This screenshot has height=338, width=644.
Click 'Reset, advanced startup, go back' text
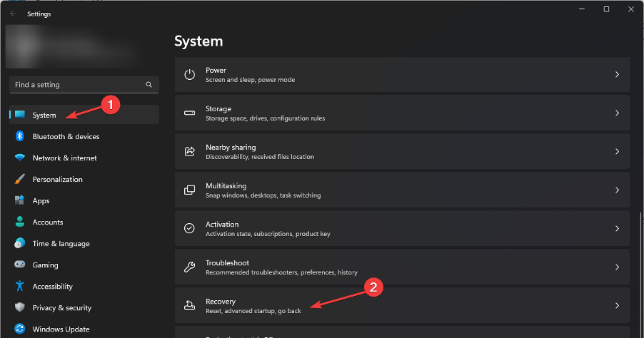coord(253,311)
